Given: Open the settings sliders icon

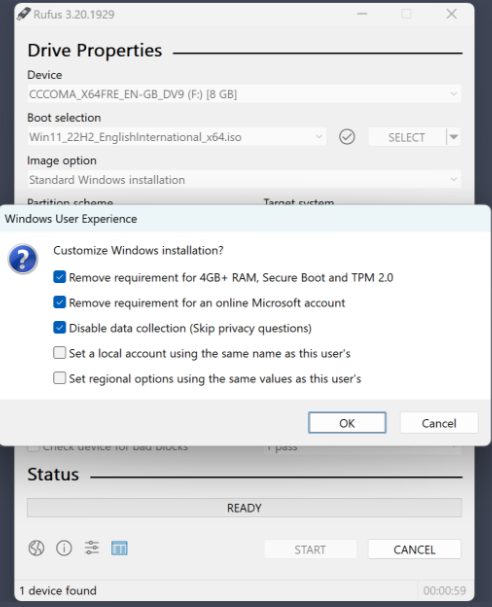Looking at the screenshot, I should point(92,548).
